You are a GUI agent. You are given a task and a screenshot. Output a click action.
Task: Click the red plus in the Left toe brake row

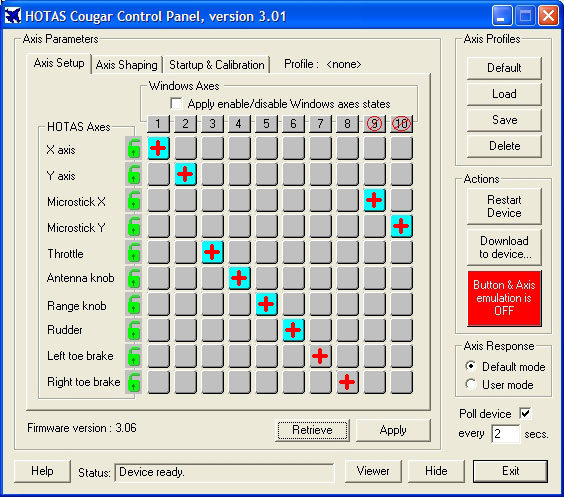[320, 356]
